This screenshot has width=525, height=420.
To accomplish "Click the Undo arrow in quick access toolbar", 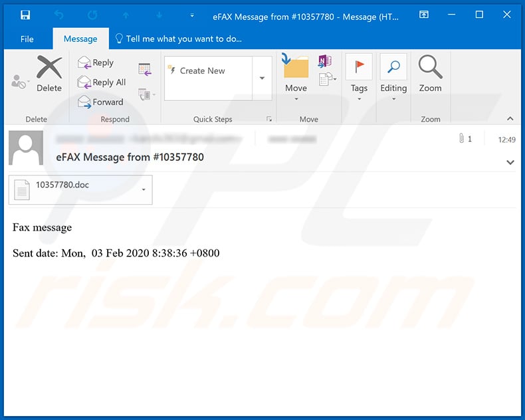I will pos(58,15).
